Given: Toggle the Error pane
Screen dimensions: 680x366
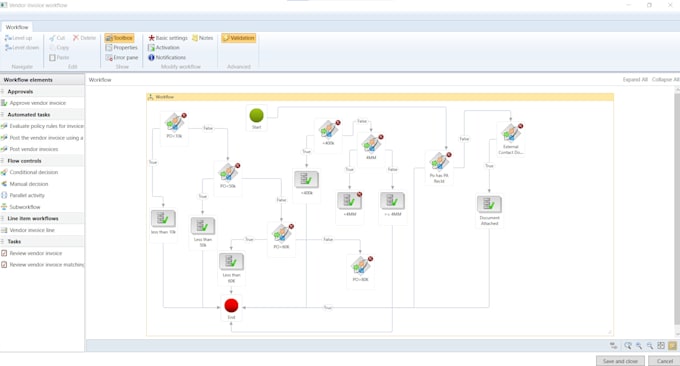Looking at the screenshot, I should (122, 57).
